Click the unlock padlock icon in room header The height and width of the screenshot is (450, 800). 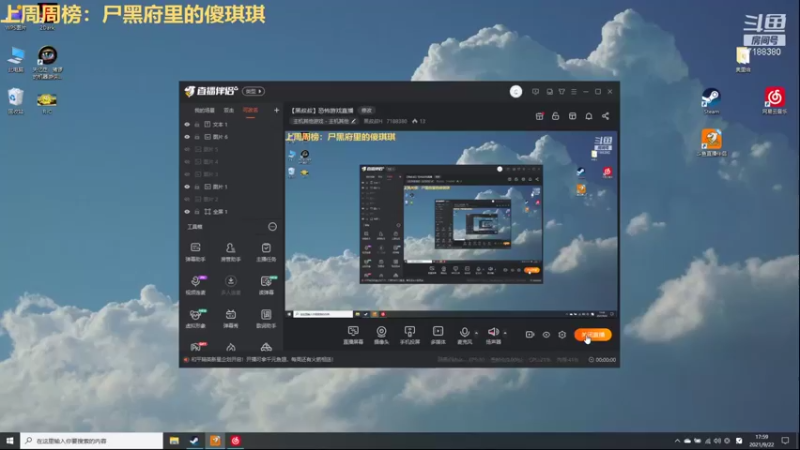point(556,116)
